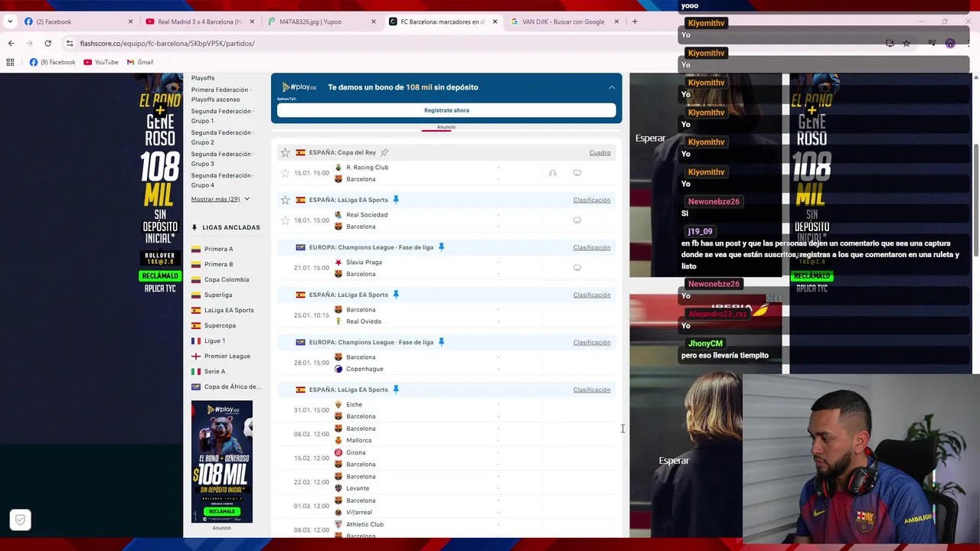Open Copa Colombia pinned league
The width and height of the screenshot is (980, 551).
pos(226,279)
